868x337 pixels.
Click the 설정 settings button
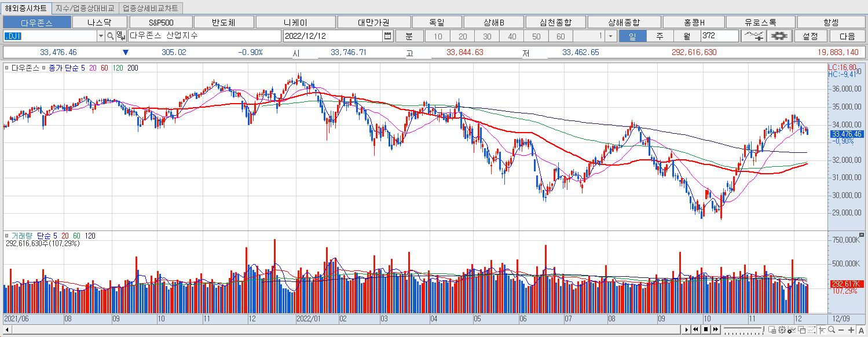(x=809, y=35)
